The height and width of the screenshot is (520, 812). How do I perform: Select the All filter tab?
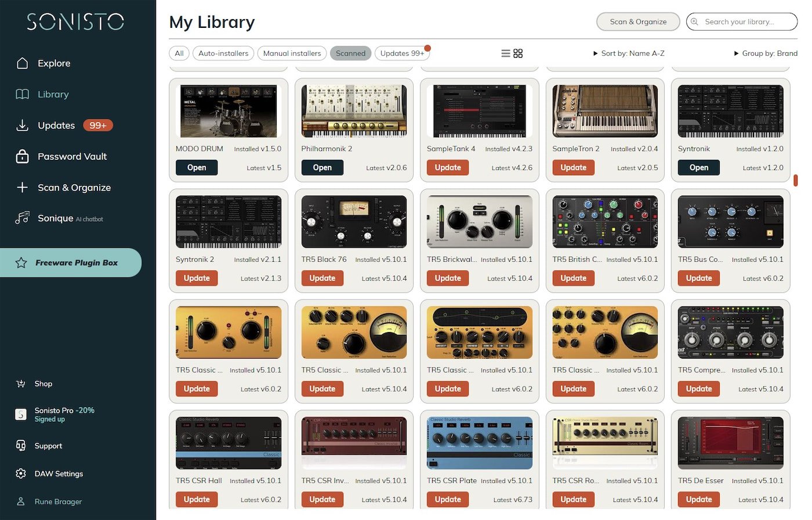(x=179, y=53)
